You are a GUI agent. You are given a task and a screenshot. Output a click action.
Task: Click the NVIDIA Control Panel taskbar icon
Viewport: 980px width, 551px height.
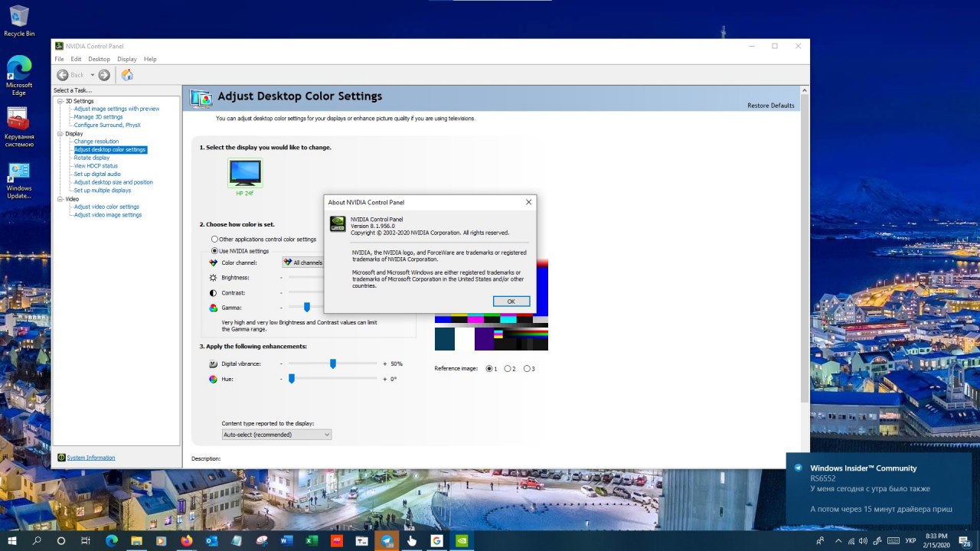(x=462, y=540)
